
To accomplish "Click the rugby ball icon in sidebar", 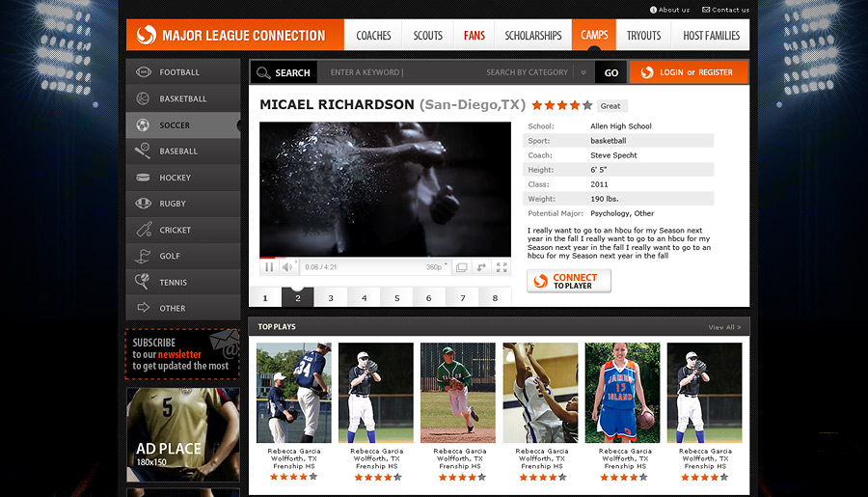I will coord(144,204).
